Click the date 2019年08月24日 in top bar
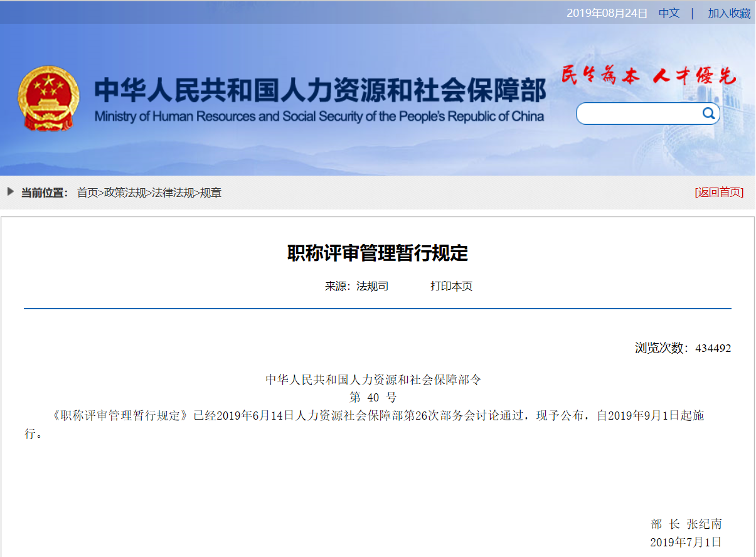The image size is (756, 557). tap(607, 13)
